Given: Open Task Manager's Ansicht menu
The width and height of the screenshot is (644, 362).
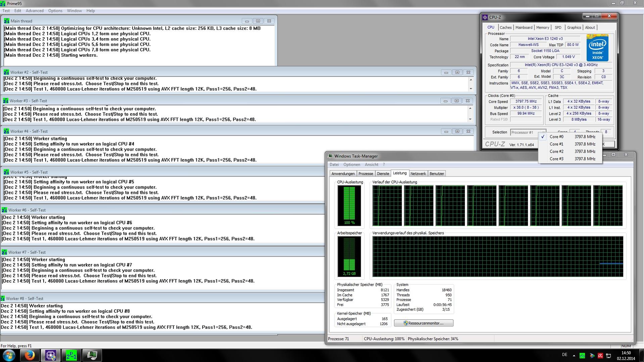Looking at the screenshot, I should [371, 165].
